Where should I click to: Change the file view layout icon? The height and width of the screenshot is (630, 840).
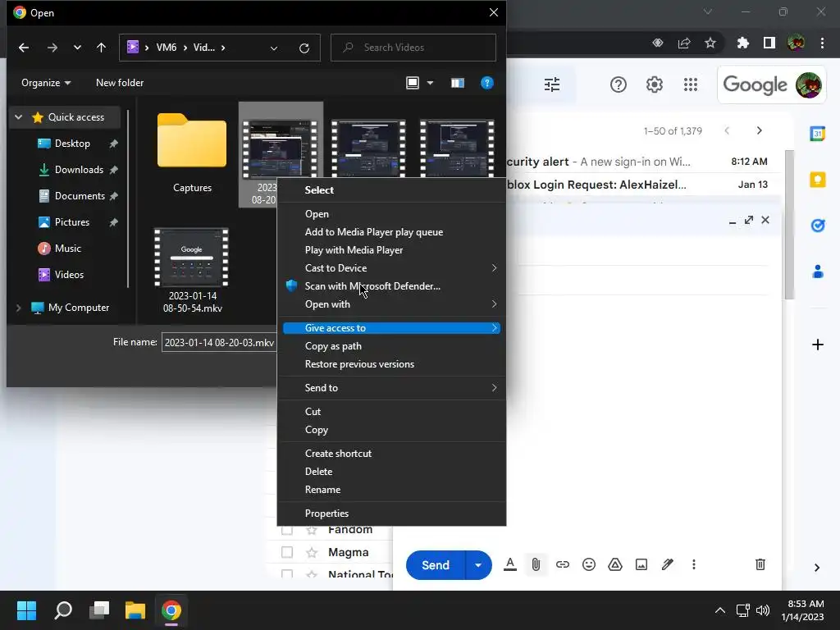point(413,83)
